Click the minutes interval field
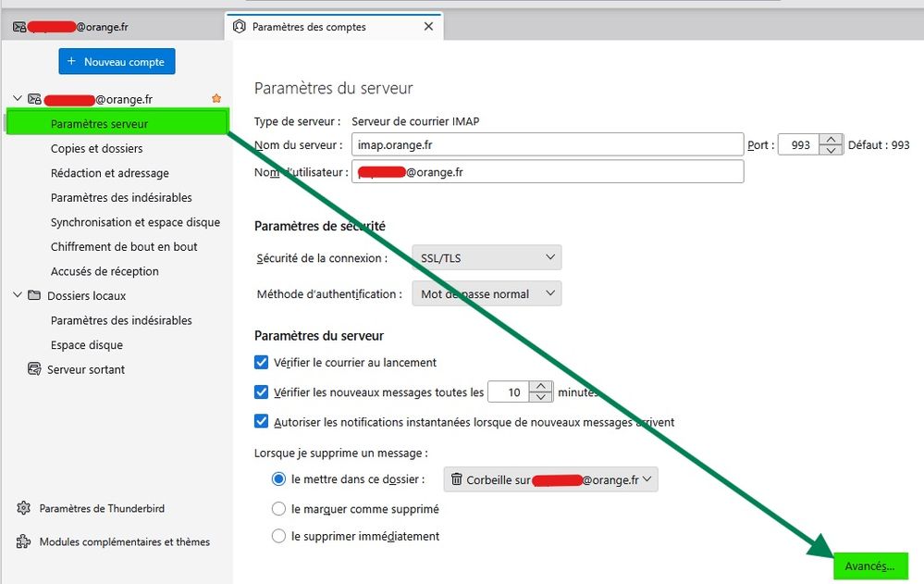The height and width of the screenshot is (584, 924). point(509,391)
